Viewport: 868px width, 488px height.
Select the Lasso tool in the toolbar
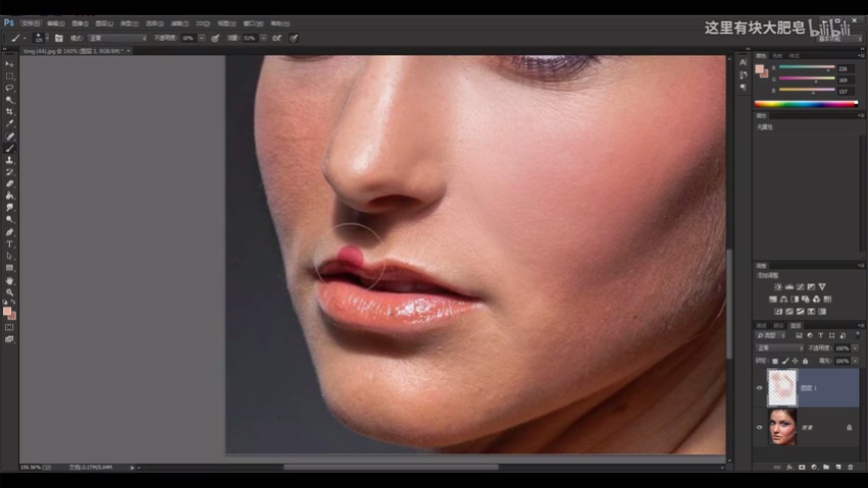click(x=9, y=88)
